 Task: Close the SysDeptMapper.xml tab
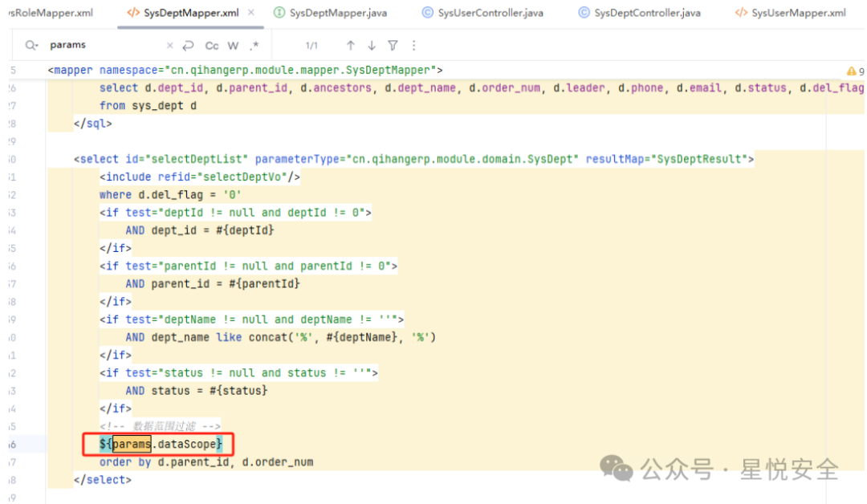(x=251, y=12)
